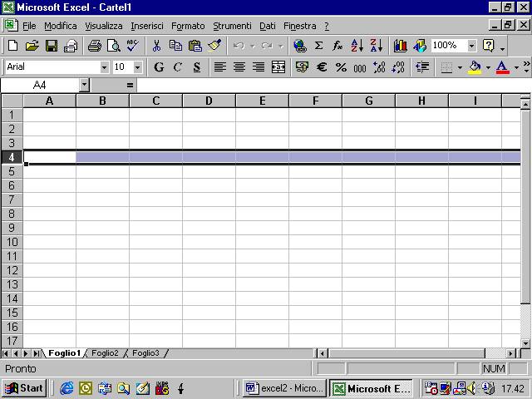Paste from clipboard icon
Image resolution: width=532 pixels, height=399 pixels.
coord(195,46)
